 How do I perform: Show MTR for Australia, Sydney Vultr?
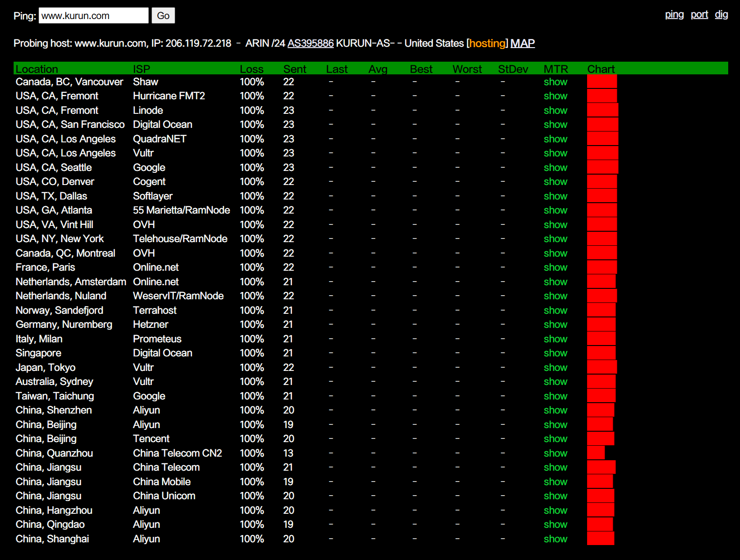click(x=555, y=382)
